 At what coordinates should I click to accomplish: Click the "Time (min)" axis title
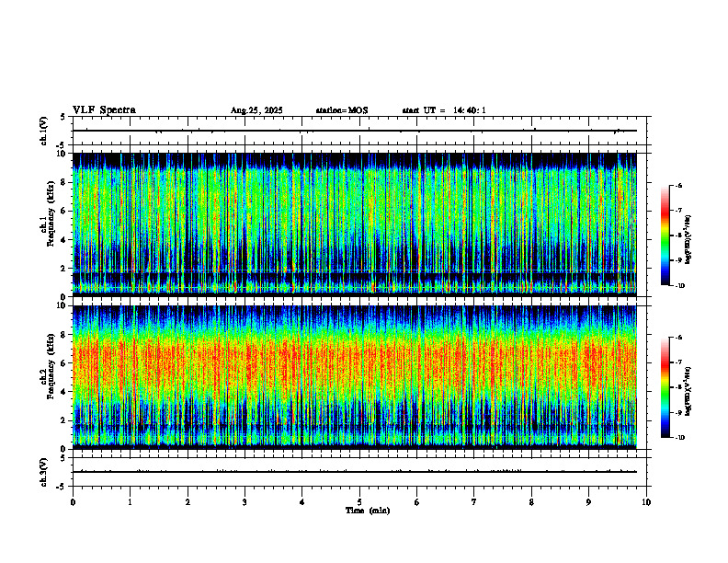coord(368,511)
